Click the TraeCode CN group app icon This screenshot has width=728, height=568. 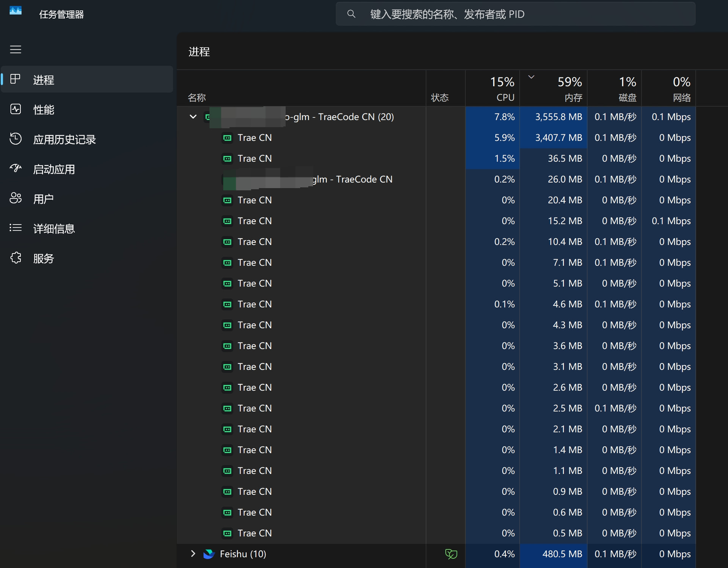pyautogui.click(x=207, y=117)
